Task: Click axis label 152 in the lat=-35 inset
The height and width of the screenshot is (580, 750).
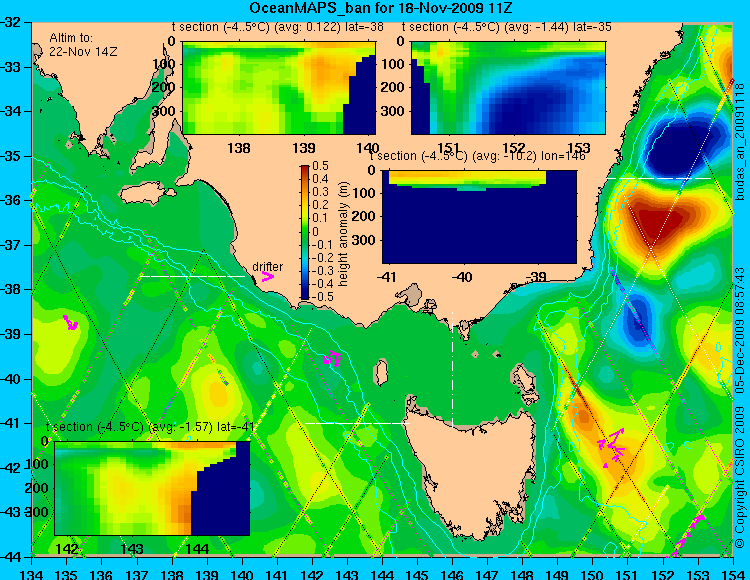Action: point(514,147)
